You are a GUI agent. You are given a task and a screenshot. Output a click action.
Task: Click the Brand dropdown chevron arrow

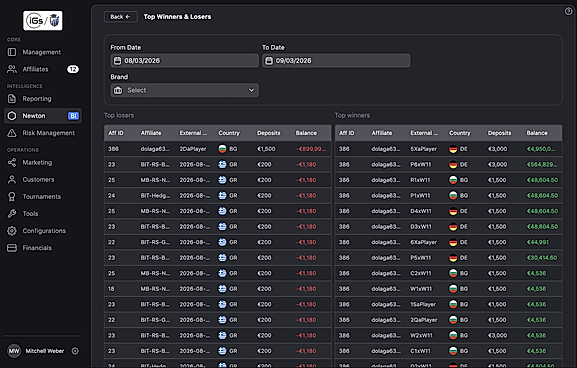click(x=251, y=90)
